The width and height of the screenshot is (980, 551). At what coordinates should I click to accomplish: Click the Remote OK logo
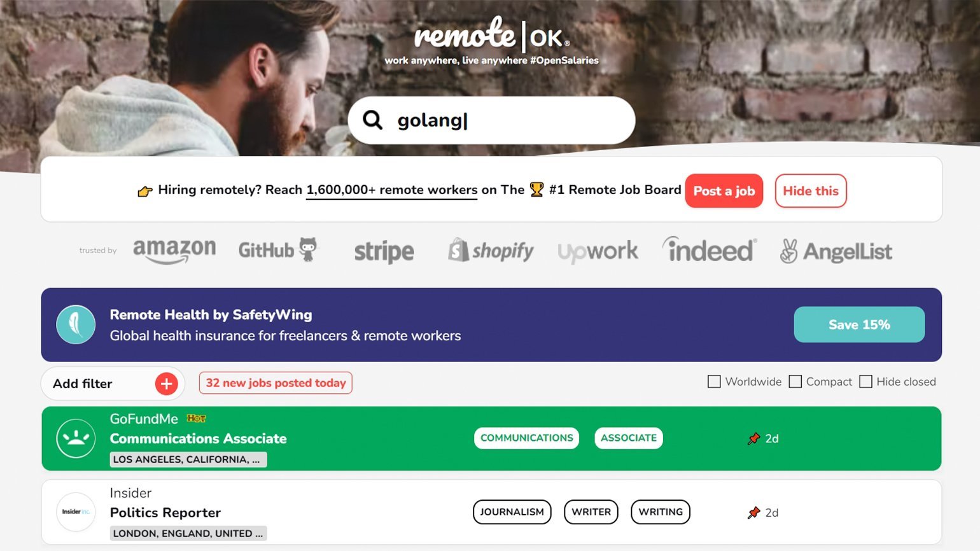pyautogui.click(x=492, y=36)
